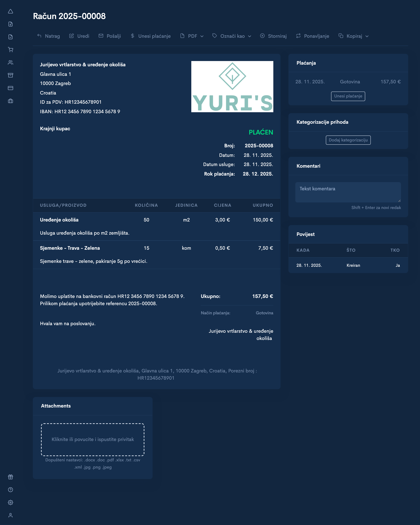
Task: Click 'Storniraj' in the toolbar
Action: [x=273, y=36]
